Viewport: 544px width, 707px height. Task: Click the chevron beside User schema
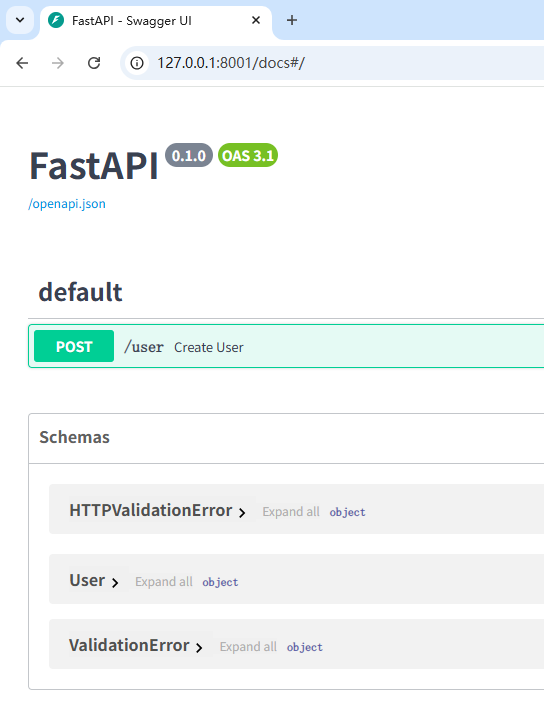(115, 583)
